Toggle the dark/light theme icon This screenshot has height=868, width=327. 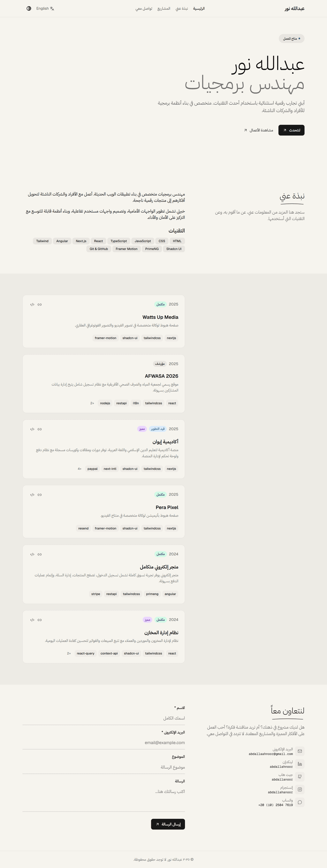click(x=29, y=8)
